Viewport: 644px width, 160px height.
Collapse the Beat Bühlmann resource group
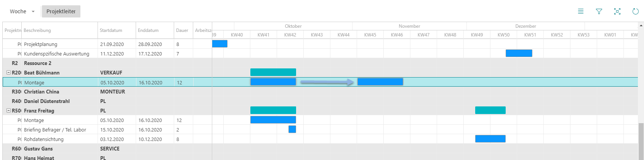pyautogui.click(x=8, y=72)
